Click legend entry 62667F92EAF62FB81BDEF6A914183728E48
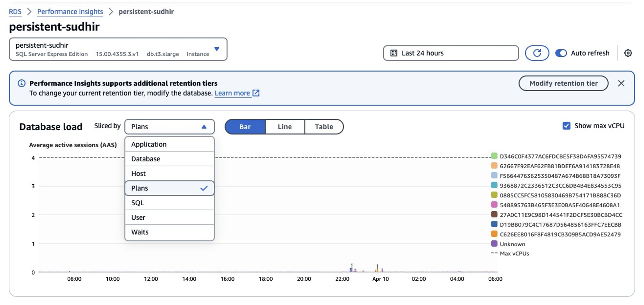644x305 pixels. coord(560,166)
